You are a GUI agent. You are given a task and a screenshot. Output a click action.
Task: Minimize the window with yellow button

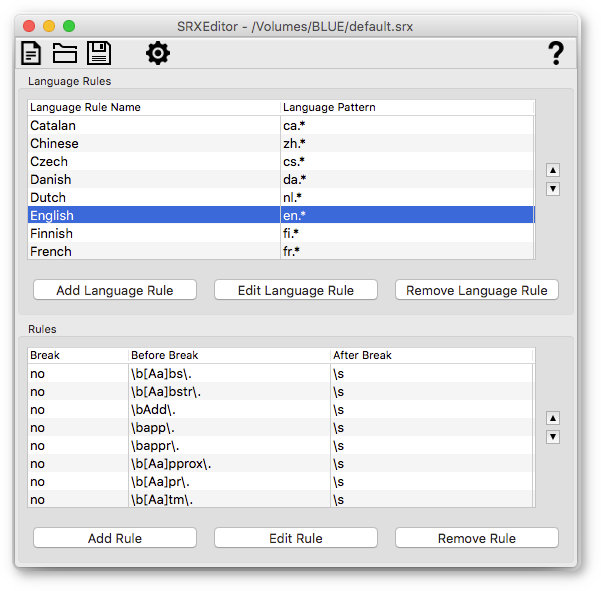tap(49, 26)
